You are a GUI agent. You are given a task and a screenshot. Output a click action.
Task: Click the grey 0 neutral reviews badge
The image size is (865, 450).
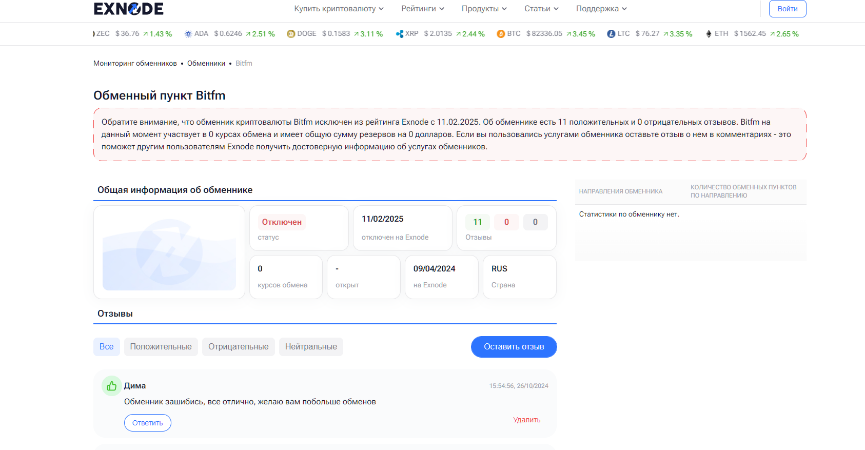click(535, 222)
